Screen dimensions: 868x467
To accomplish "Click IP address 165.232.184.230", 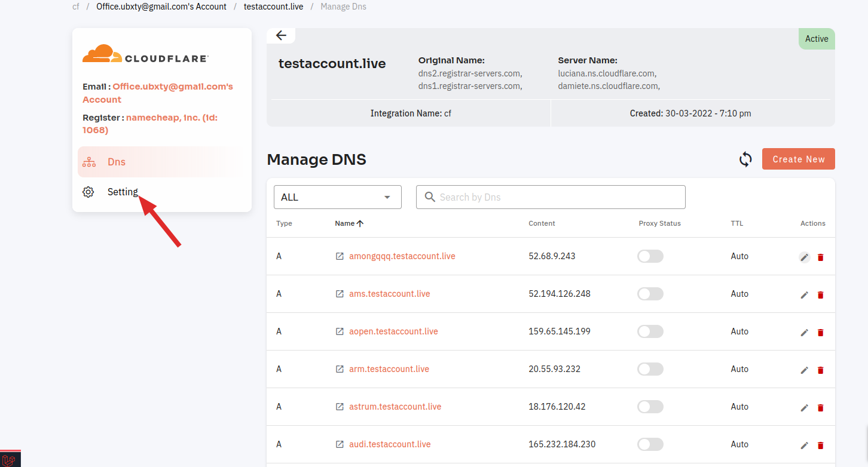I will coord(562,444).
